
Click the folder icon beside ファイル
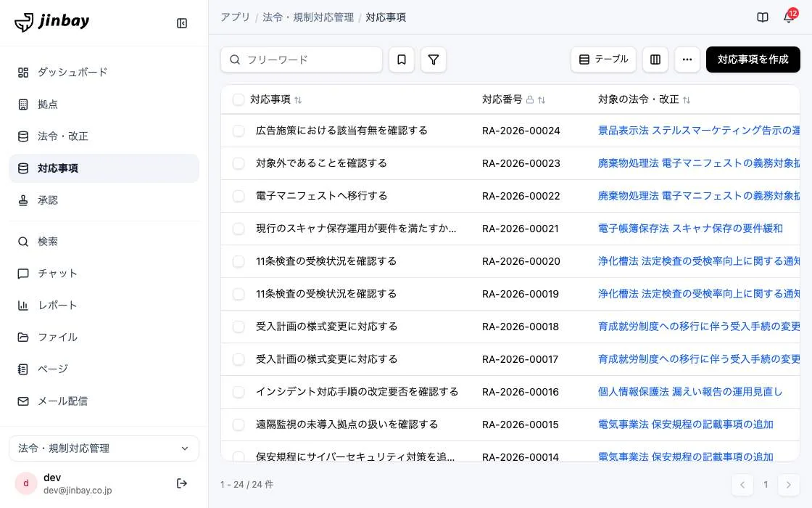point(23,337)
